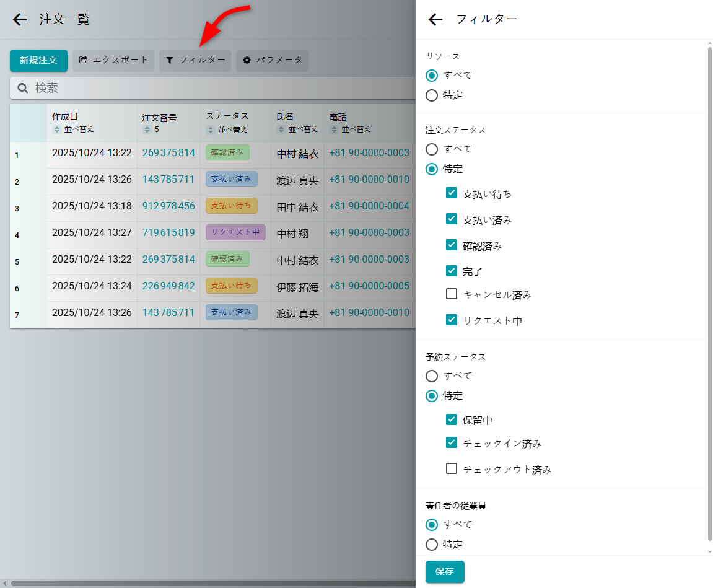Select すべて under 注文ステータス
The height and width of the screenshot is (588, 713).
coord(432,149)
